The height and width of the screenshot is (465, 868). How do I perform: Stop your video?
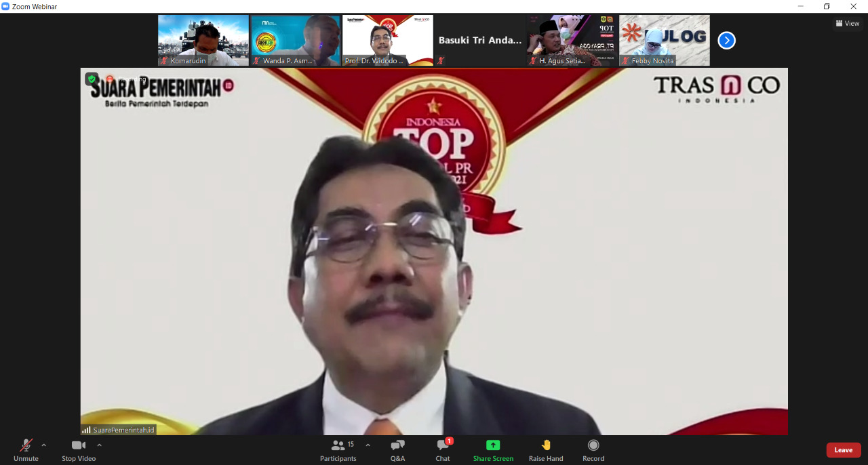78,446
